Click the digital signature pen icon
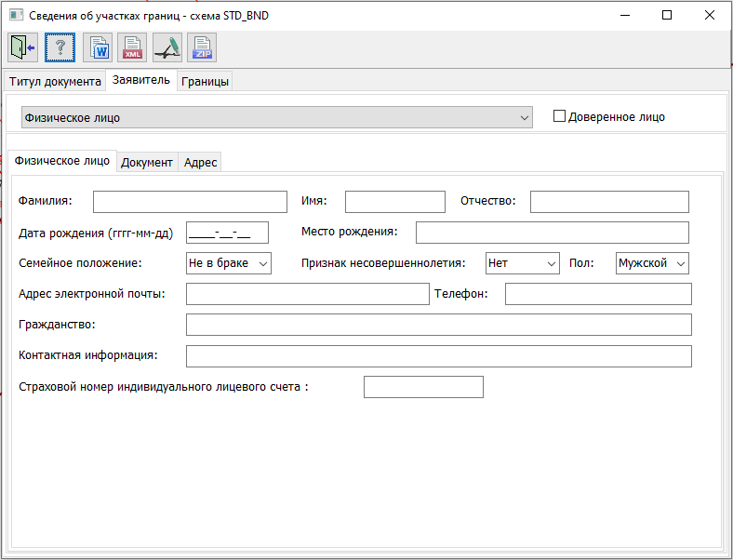 tap(167, 47)
